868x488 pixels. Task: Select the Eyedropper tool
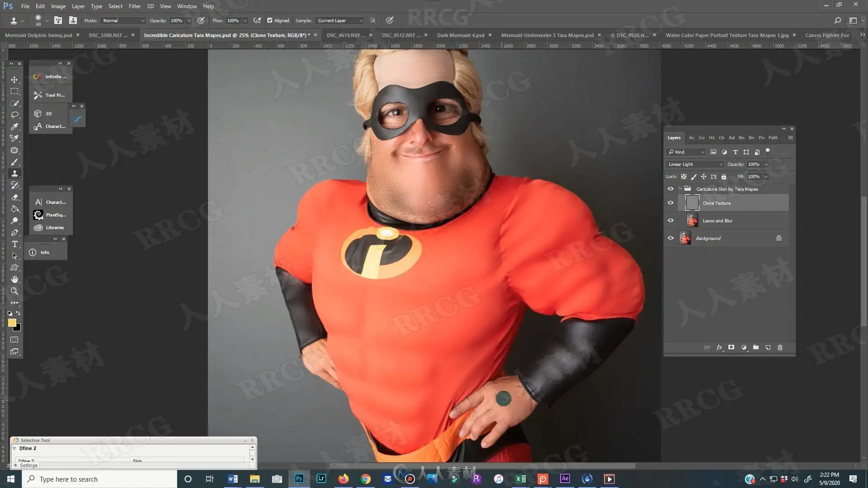point(14,127)
